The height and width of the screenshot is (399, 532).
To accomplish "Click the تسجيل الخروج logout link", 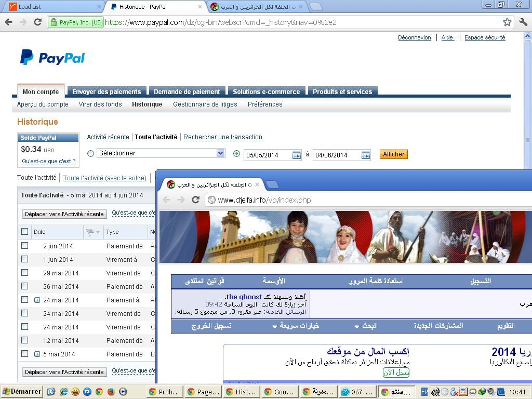I will pyautogui.click(x=212, y=326).
